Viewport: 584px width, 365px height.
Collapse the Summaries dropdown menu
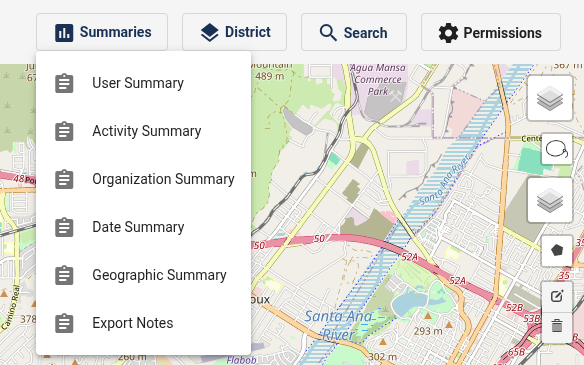pyautogui.click(x=102, y=32)
